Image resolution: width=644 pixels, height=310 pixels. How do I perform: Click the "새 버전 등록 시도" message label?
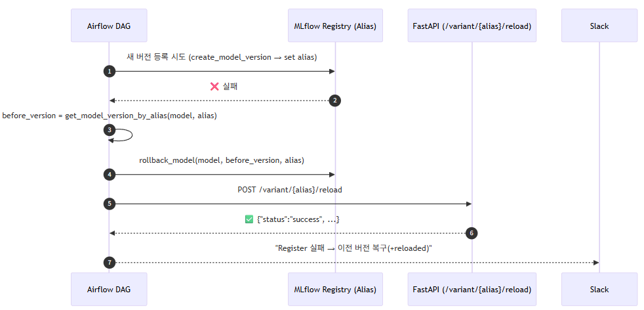tap(222, 57)
